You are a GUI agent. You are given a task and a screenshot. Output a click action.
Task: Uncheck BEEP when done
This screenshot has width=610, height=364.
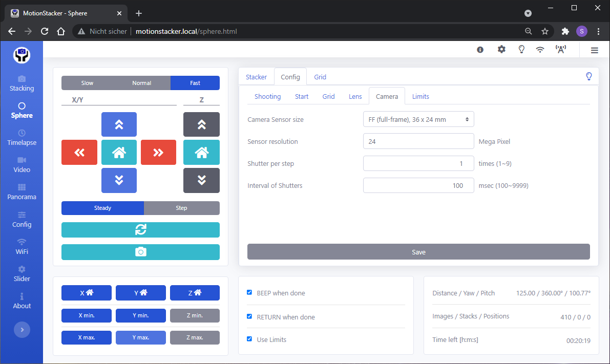[x=249, y=292]
